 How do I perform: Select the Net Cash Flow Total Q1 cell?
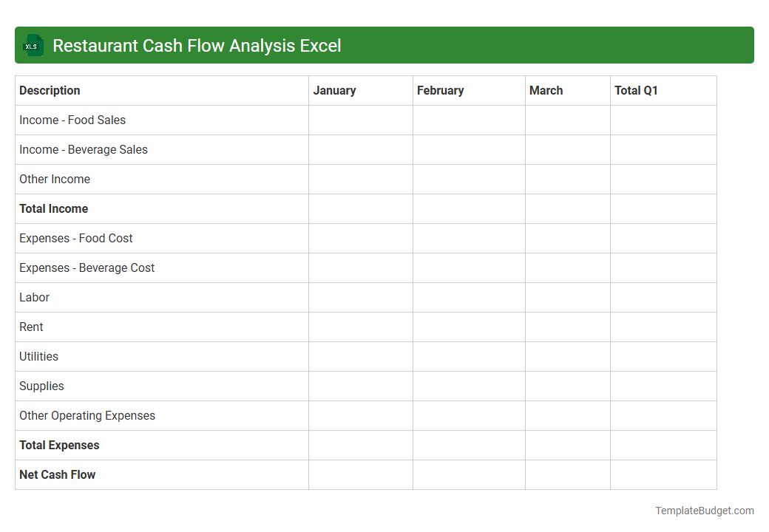663,474
